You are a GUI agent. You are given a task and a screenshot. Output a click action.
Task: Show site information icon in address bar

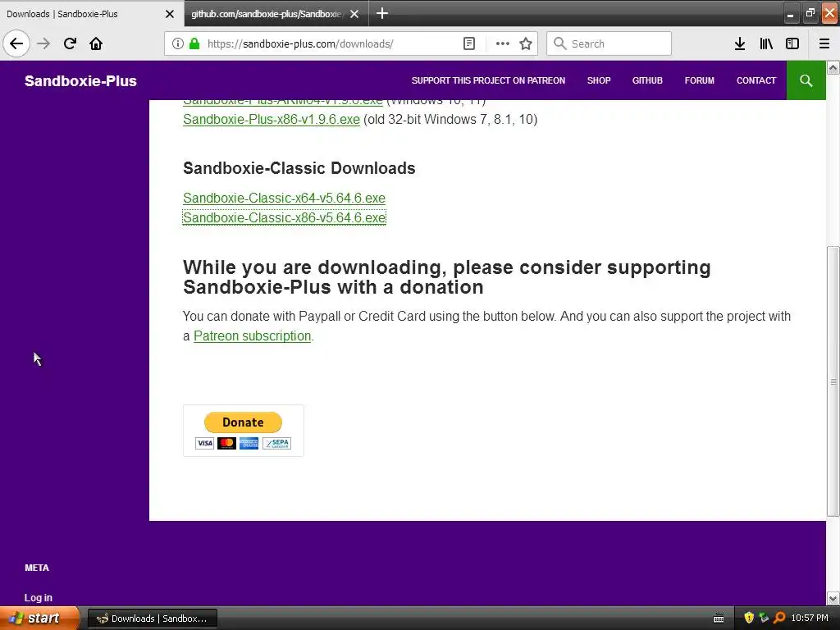click(x=178, y=44)
